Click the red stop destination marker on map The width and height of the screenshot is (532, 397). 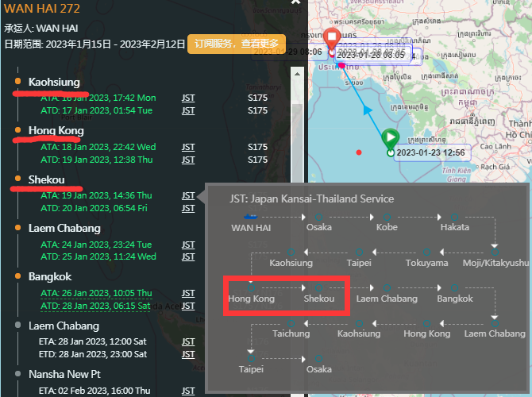pos(331,37)
